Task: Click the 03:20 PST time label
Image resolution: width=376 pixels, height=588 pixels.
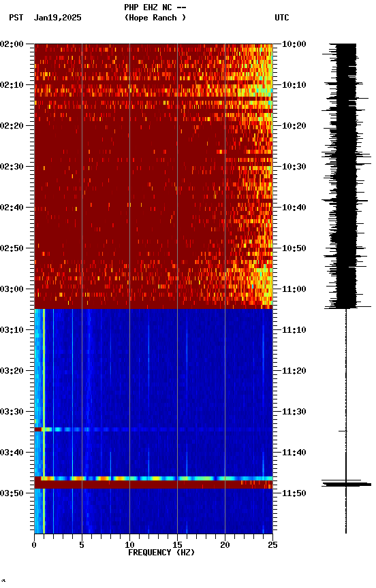Action: (x=12, y=372)
